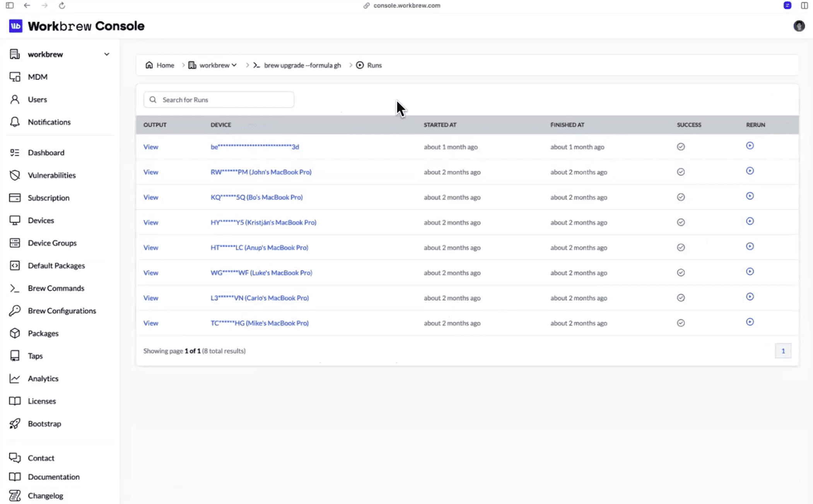
Task: Click the browser reload icon
Action: click(x=62, y=5)
